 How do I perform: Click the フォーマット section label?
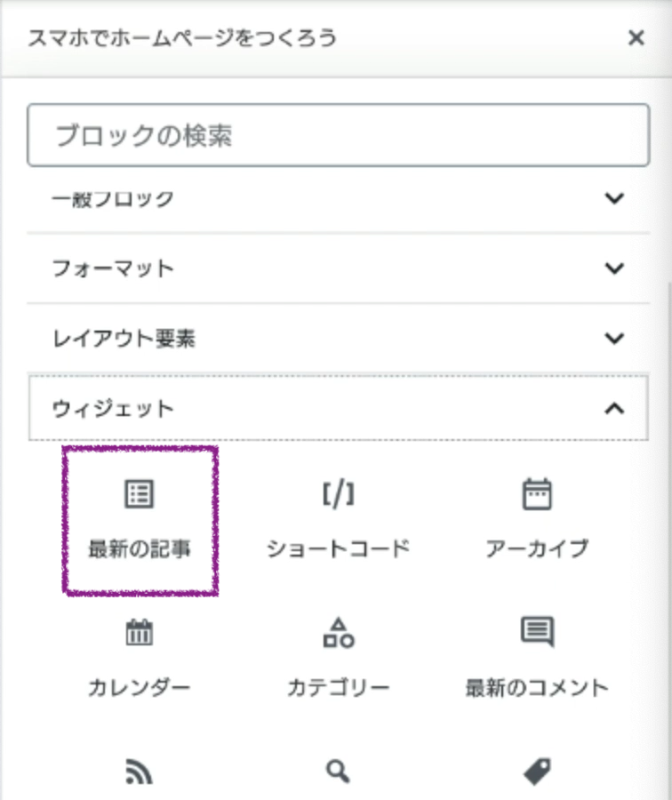point(112,268)
